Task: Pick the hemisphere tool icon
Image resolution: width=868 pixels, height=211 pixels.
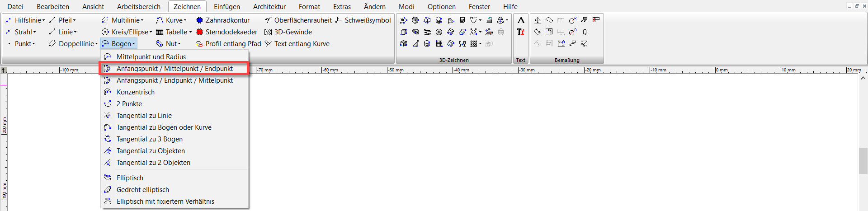Action: (415, 32)
